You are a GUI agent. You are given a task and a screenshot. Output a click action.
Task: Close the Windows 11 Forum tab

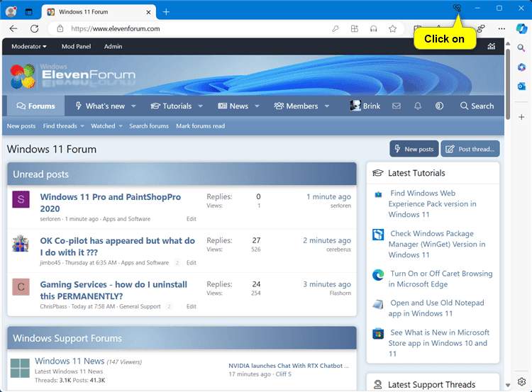point(148,12)
